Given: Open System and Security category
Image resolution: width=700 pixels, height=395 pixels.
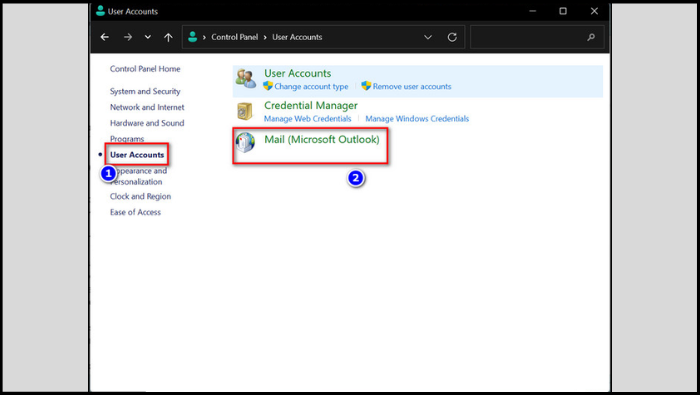Looking at the screenshot, I should click(145, 91).
